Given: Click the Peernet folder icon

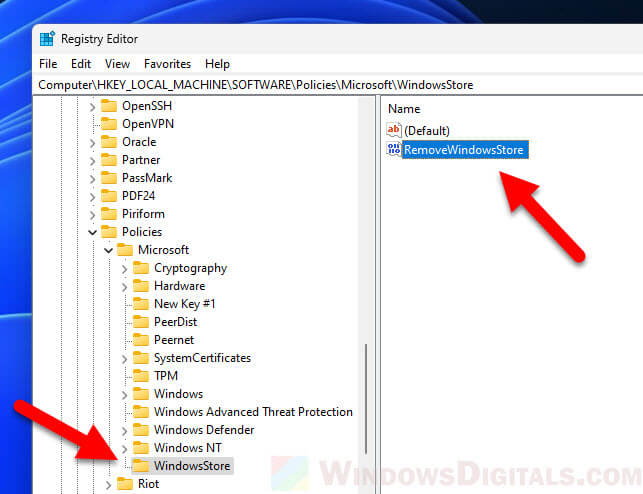Looking at the screenshot, I should pyautogui.click(x=141, y=340).
